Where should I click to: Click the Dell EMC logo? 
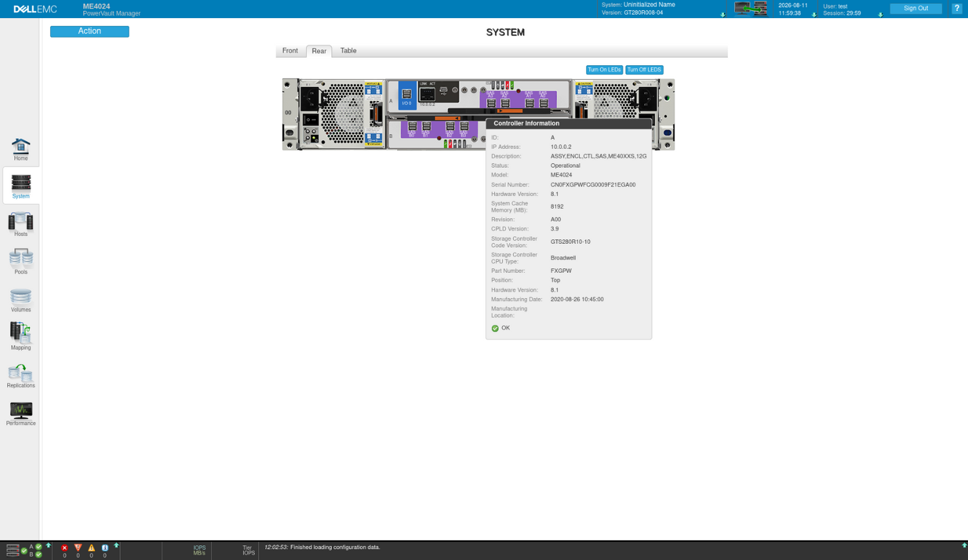click(35, 9)
